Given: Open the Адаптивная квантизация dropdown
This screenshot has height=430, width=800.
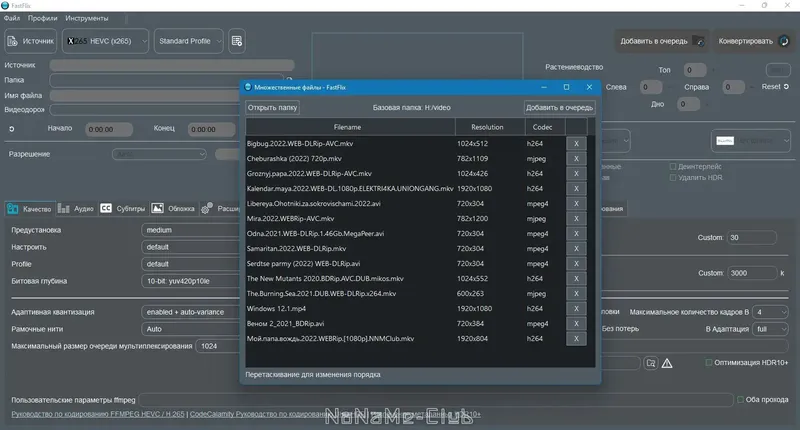Looking at the screenshot, I should pyautogui.click(x=191, y=312).
